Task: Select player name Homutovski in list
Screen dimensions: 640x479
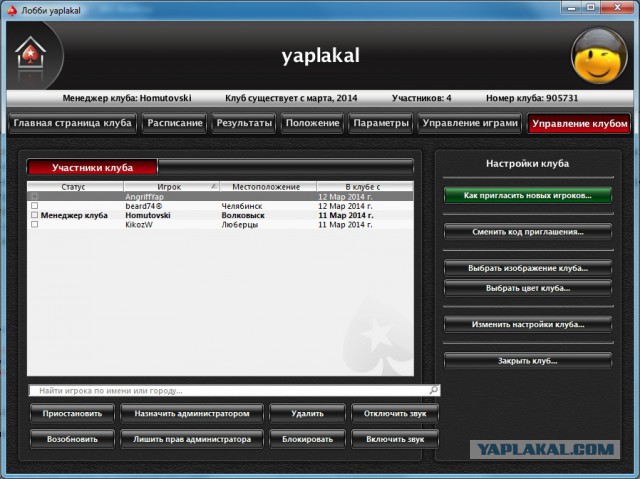Action: tap(148, 215)
